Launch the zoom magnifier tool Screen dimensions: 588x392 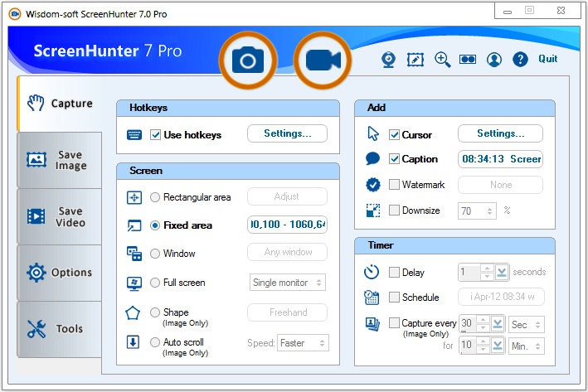tap(443, 60)
